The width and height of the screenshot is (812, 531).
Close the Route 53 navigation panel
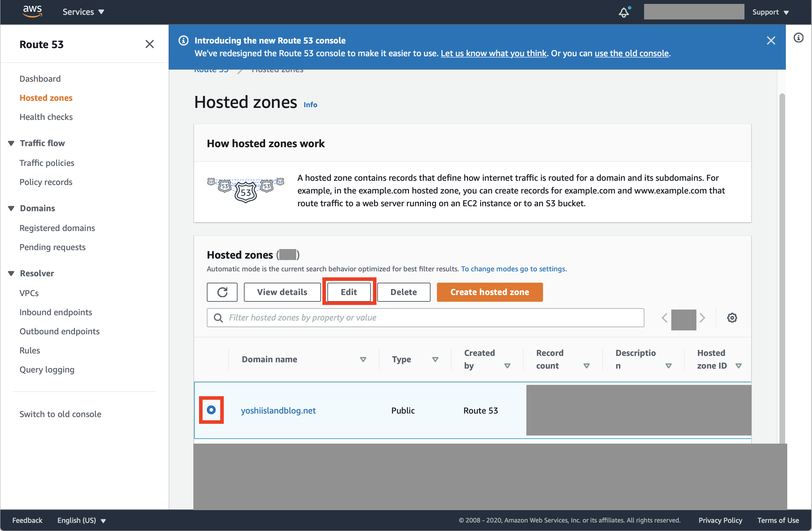coord(150,44)
